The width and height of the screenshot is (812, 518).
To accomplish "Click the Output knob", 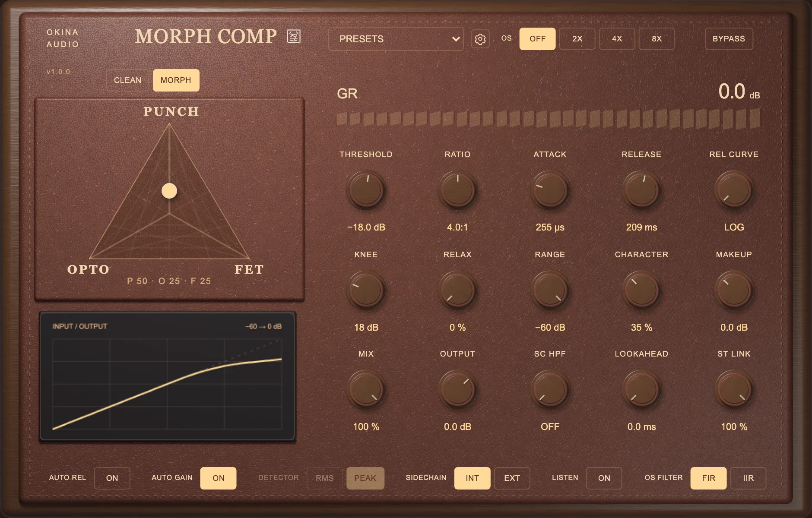I will tap(457, 389).
